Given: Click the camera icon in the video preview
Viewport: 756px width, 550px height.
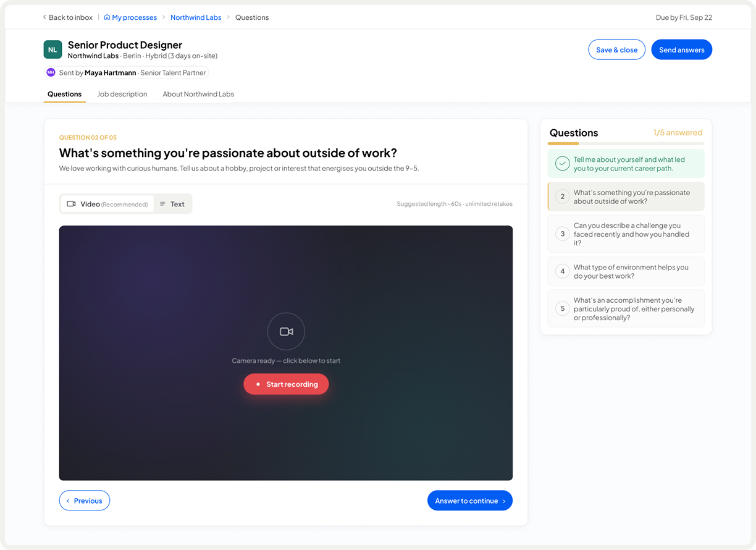Looking at the screenshot, I should point(286,331).
